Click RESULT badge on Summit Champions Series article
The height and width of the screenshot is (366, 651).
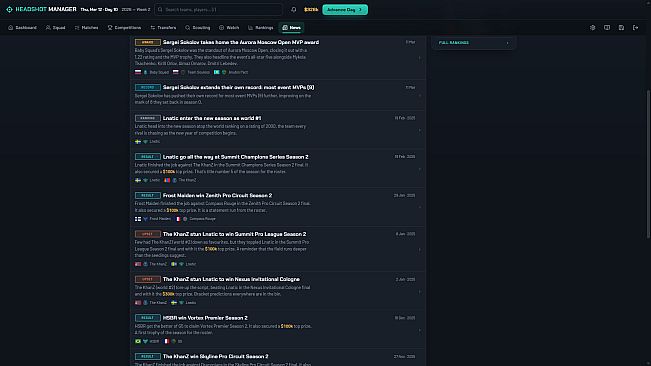coord(147,157)
